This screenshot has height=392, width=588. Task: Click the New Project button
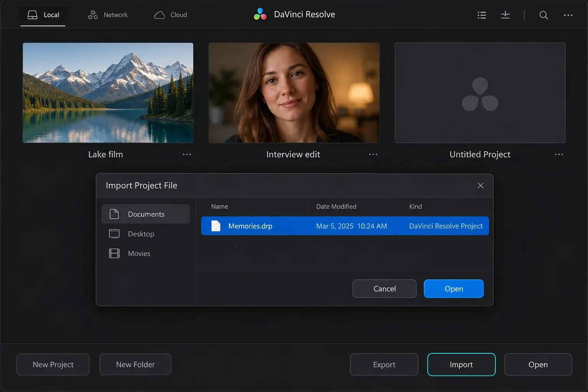pos(53,364)
